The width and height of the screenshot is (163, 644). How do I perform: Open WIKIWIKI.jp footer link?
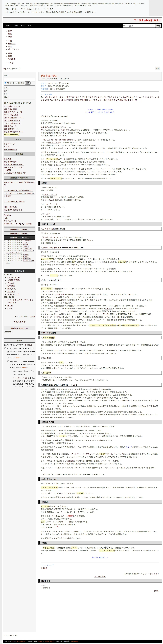coord(21,641)
